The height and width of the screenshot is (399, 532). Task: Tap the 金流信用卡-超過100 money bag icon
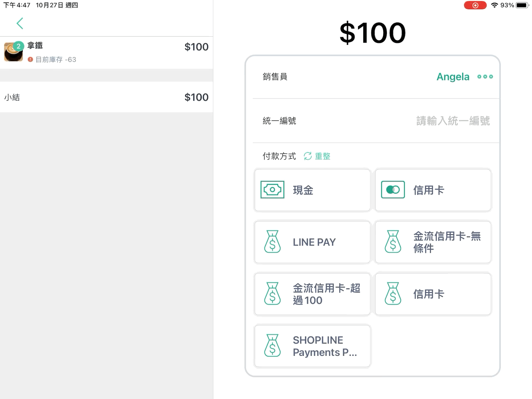tap(272, 294)
